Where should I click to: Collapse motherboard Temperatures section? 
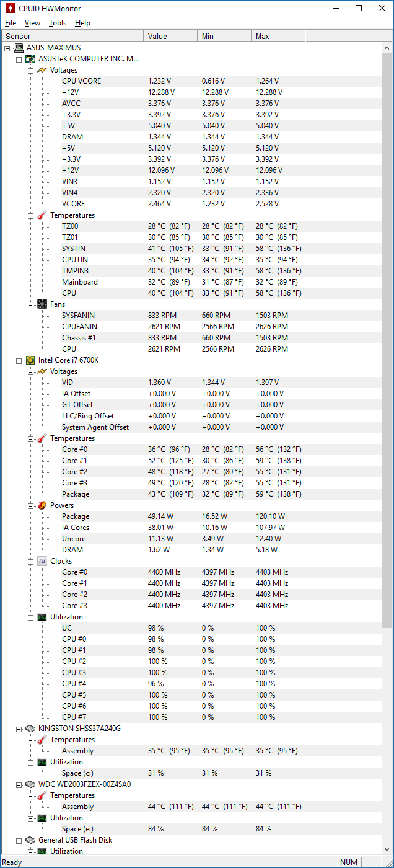coord(30,215)
